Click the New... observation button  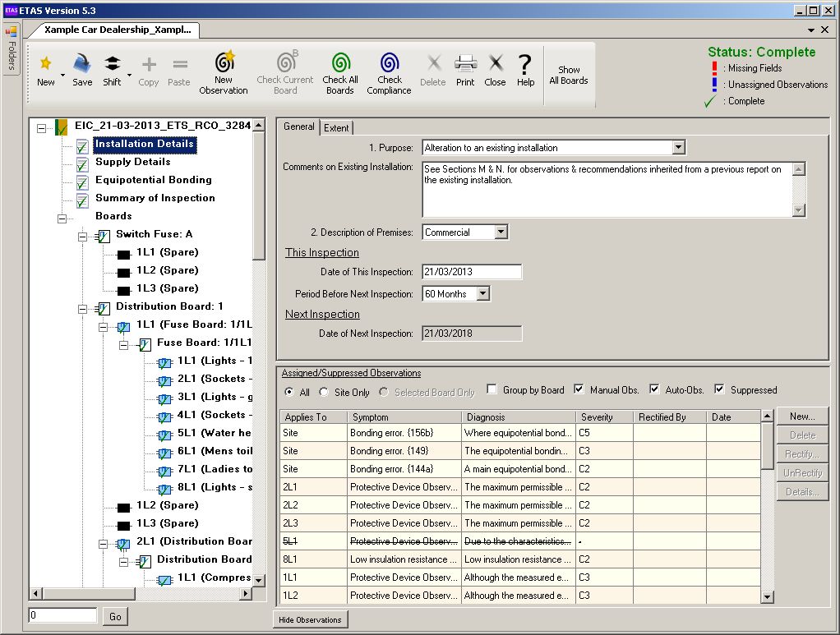tap(802, 416)
